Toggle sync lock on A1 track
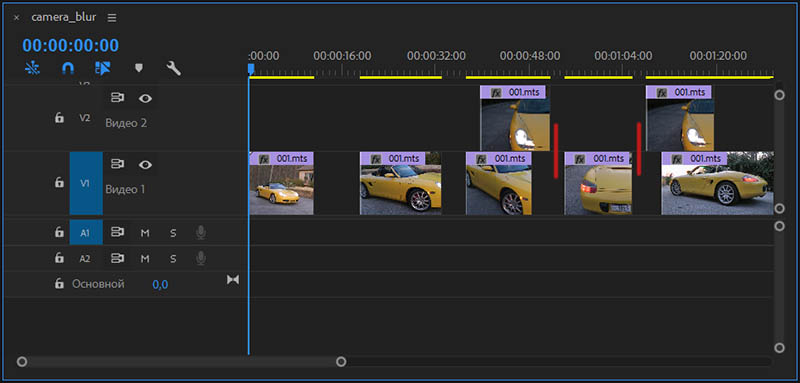This screenshot has width=800, height=383. coord(118,233)
